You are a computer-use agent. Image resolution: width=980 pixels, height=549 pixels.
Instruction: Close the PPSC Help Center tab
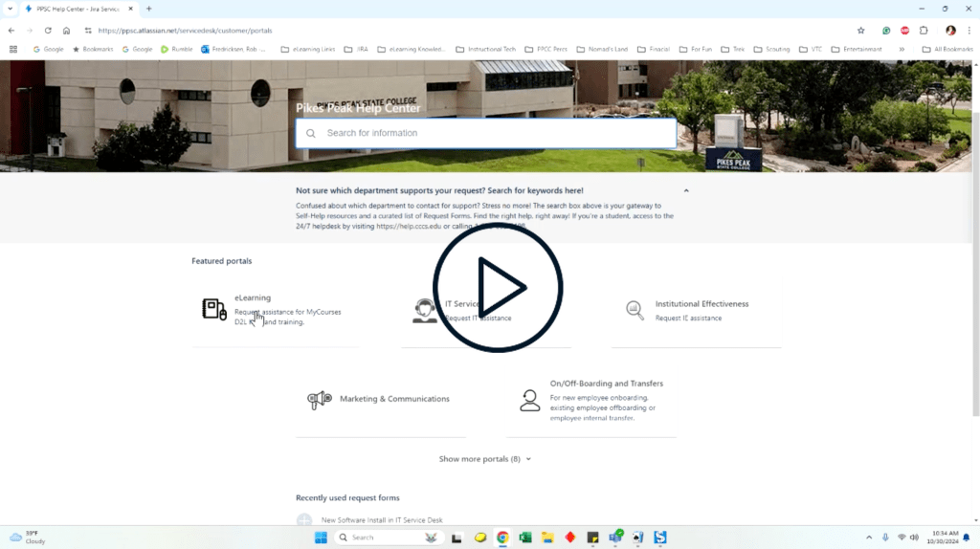click(x=130, y=9)
